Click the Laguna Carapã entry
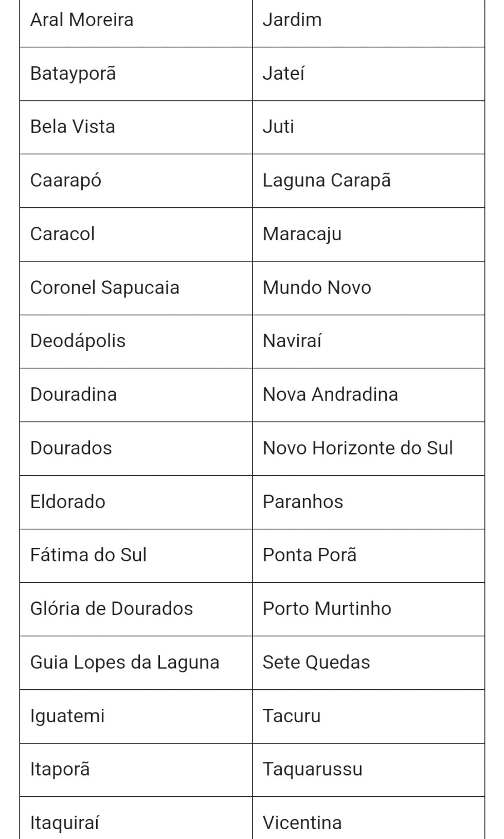Image resolution: width=504 pixels, height=839 pixels. coord(327,181)
